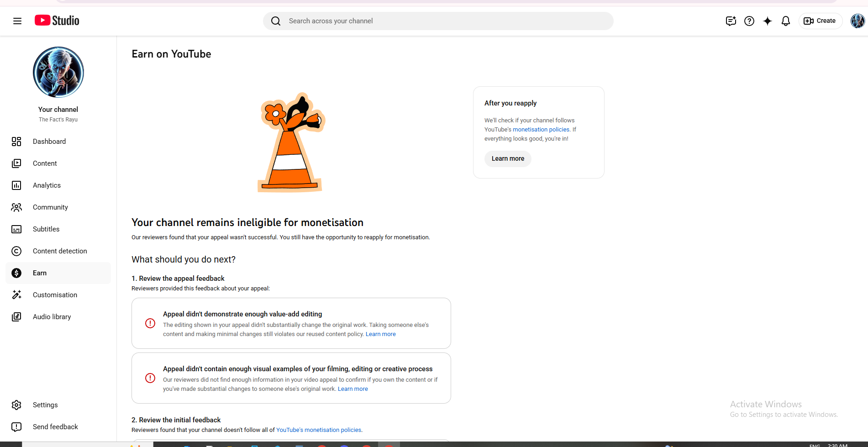Go to the Content section
The height and width of the screenshot is (447, 868).
45,163
